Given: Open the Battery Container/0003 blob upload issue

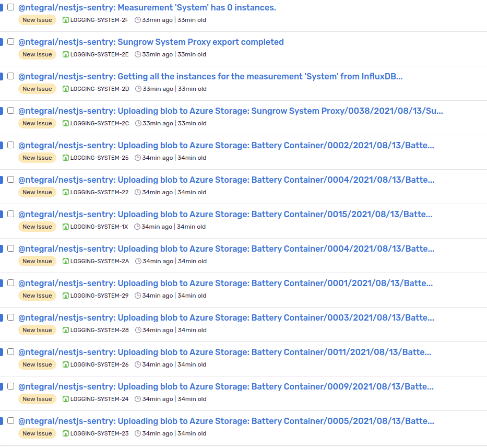Looking at the screenshot, I should (x=227, y=318).
